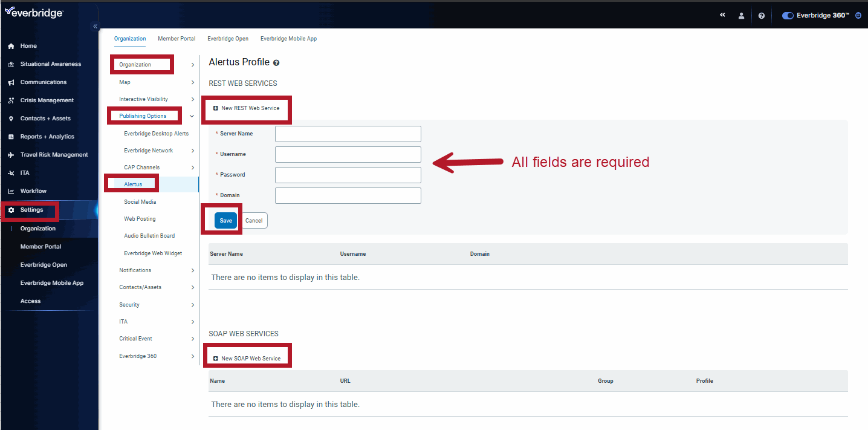Save the REST web service
868x430 pixels.
tap(225, 221)
